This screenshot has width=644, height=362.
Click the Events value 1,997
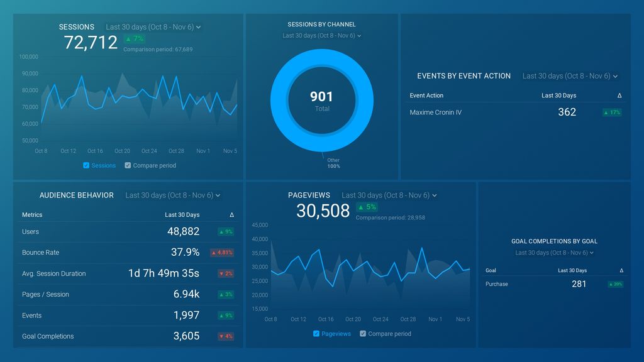pos(186,315)
